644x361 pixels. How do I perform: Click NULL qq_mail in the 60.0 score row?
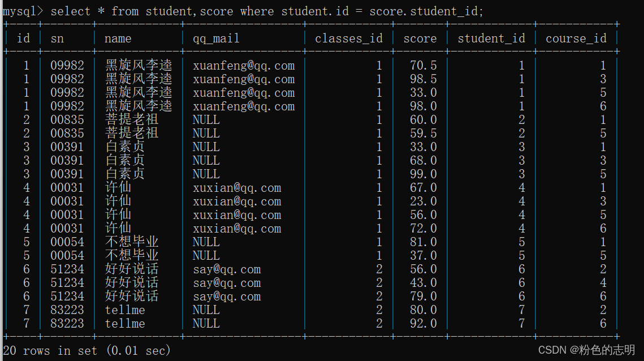pos(206,119)
